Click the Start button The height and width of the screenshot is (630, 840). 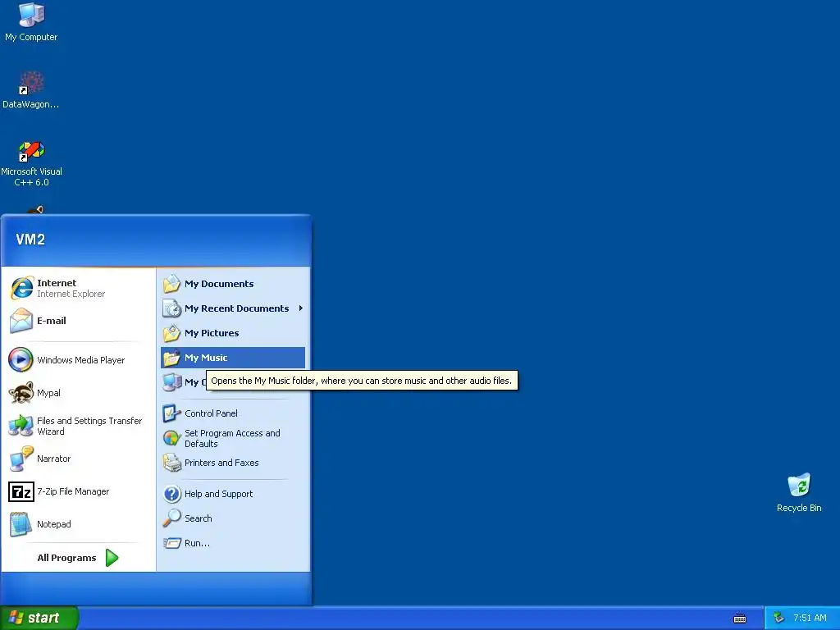click(39, 618)
